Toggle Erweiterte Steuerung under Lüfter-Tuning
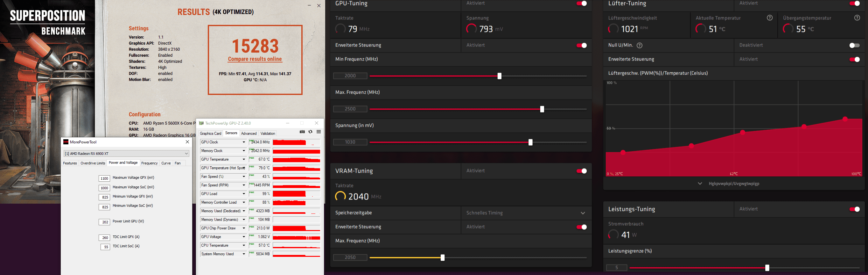Image resolution: width=868 pixels, height=275 pixels. coord(855,59)
